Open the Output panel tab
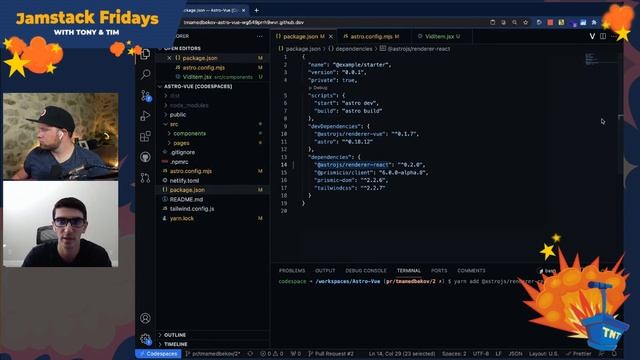 [x=325, y=271]
